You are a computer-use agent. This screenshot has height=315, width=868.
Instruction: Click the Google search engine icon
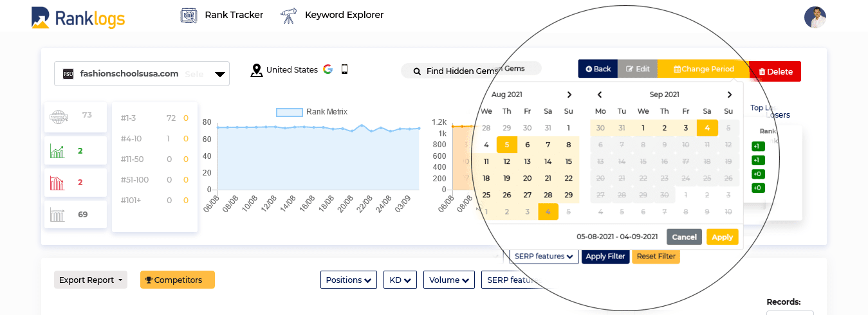pyautogui.click(x=328, y=69)
